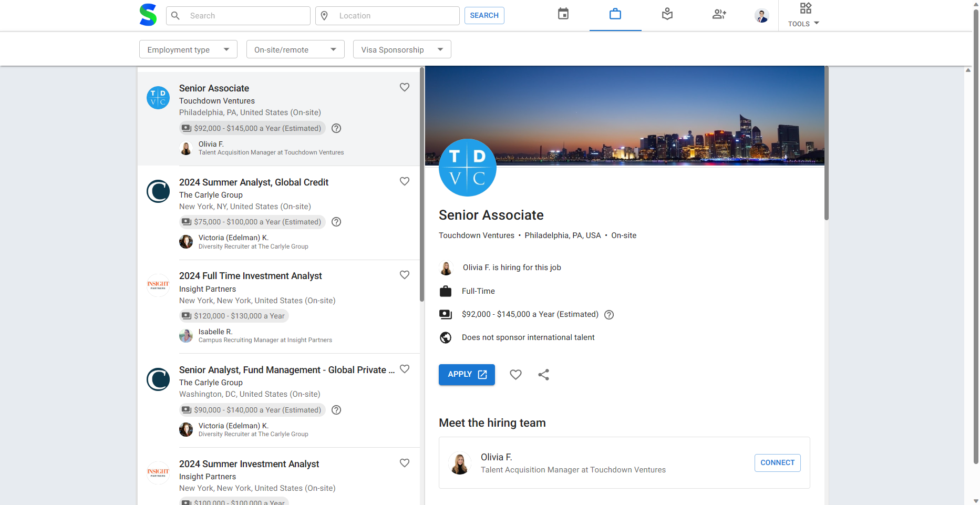Viewport: 980px width, 505px height.
Task: Click the APPLY button
Action: pos(467,375)
